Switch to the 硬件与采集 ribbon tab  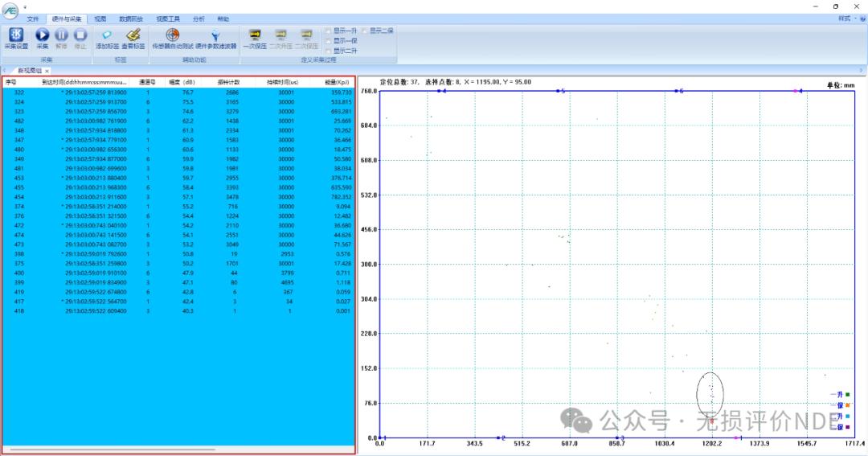pos(67,18)
